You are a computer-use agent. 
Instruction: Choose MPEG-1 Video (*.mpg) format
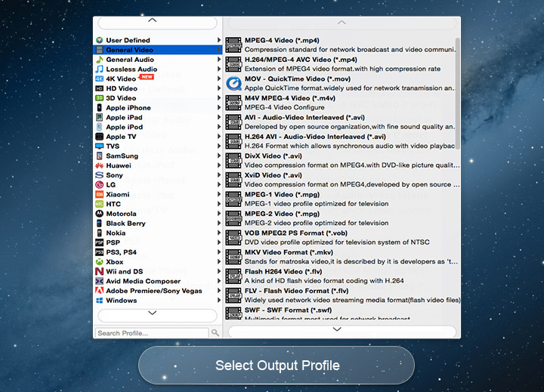342,199
